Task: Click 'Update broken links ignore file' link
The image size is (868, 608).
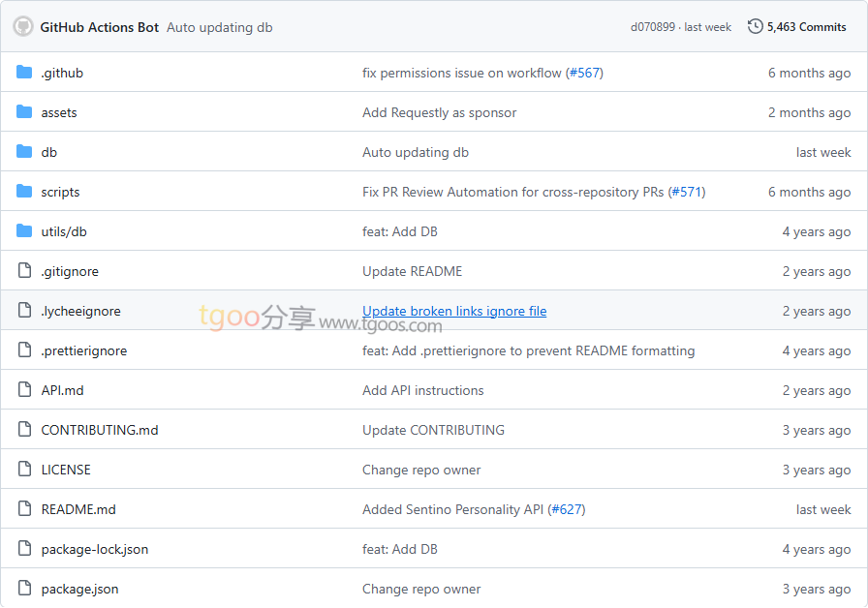Action: coord(454,312)
